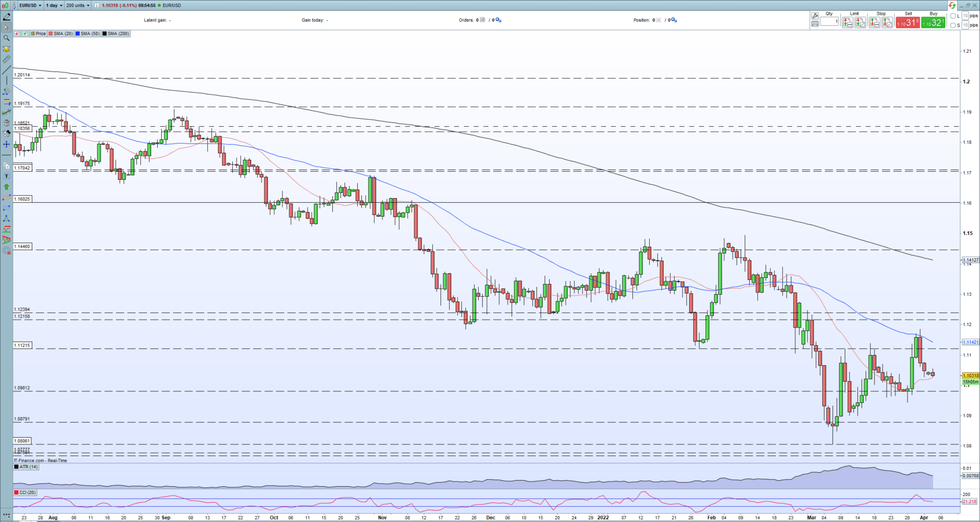Click the keyboard icon below wrench
The width and height of the screenshot is (980, 522).
[815, 23]
